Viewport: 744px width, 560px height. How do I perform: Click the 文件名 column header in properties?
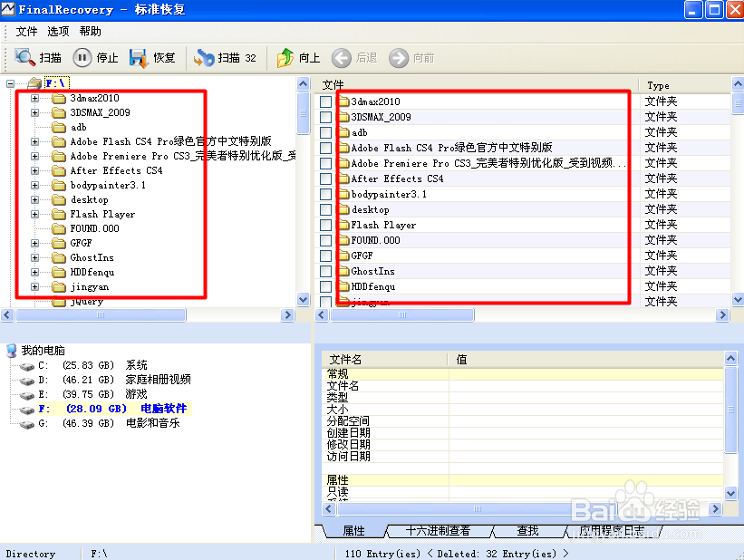coord(385,359)
